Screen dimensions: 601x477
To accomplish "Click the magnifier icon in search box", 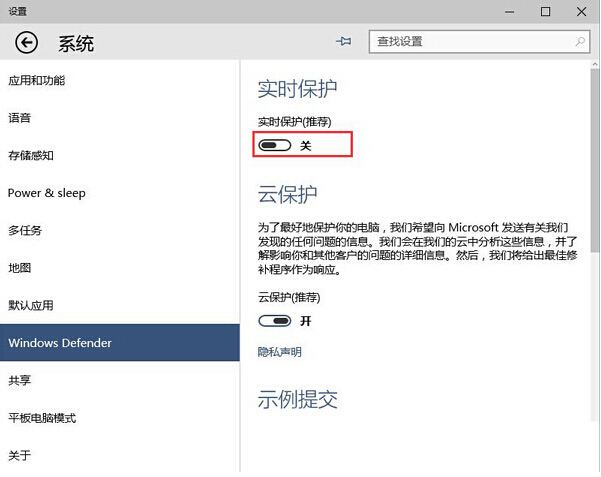I will click(x=580, y=42).
